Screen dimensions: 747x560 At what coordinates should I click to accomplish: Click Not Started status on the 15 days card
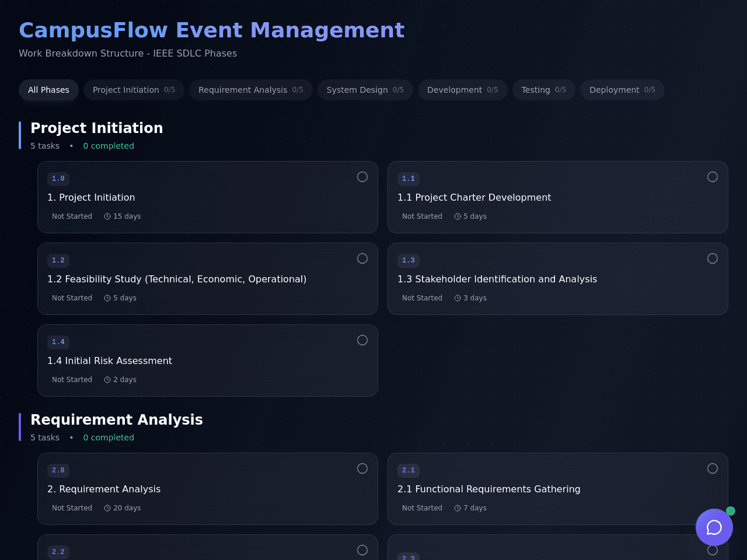(x=72, y=216)
